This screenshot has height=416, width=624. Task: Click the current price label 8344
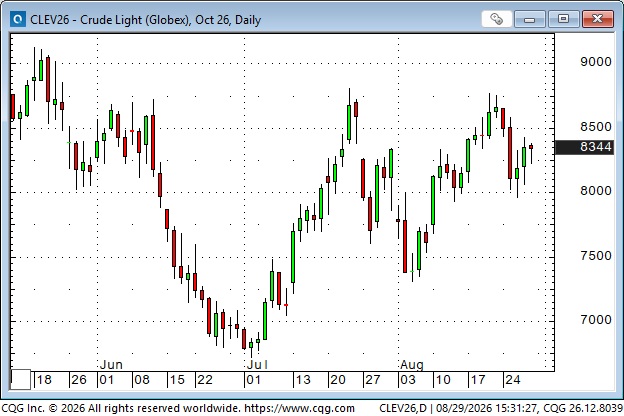[x=584, y=147]
